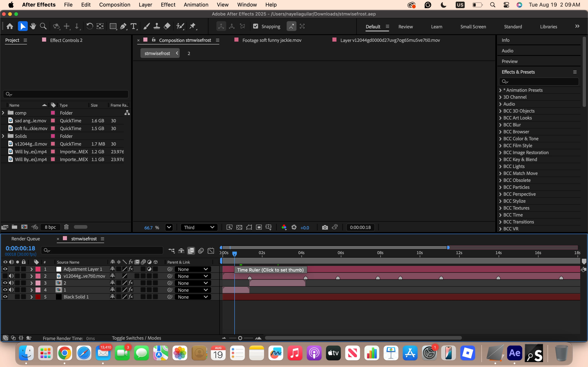Select the Clone Stamp tool
Image resolution: width=588 pixels, height=367 pixels.
tap(157, 26)
